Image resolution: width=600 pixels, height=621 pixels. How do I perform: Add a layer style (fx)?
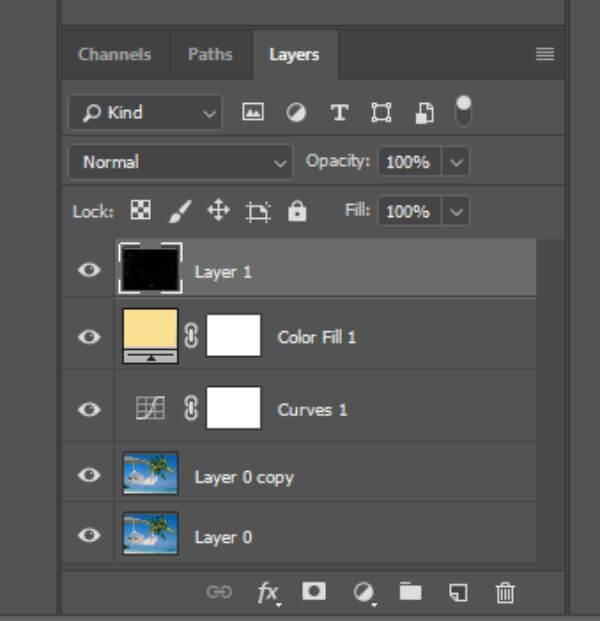click(269, 593)
